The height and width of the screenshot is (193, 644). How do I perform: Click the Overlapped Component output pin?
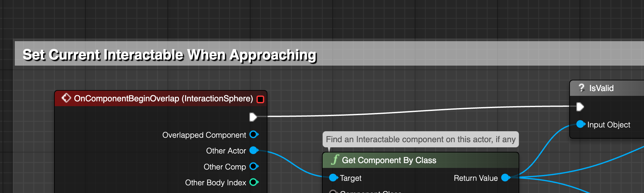254,134
